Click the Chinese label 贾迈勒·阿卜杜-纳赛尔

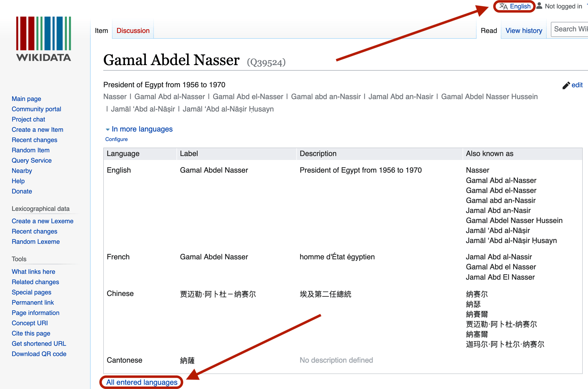[218, 294]
